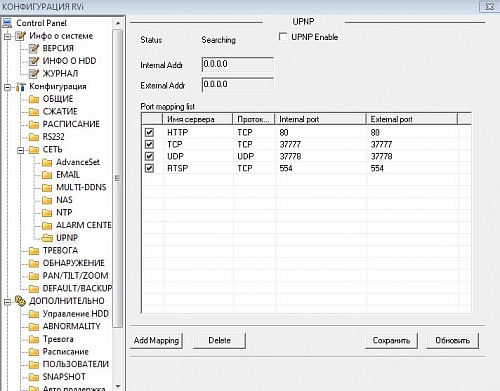Screen dimensions: 500x391
Task: Click the СЕТЬ folder icon
Action: pos(34,150)
